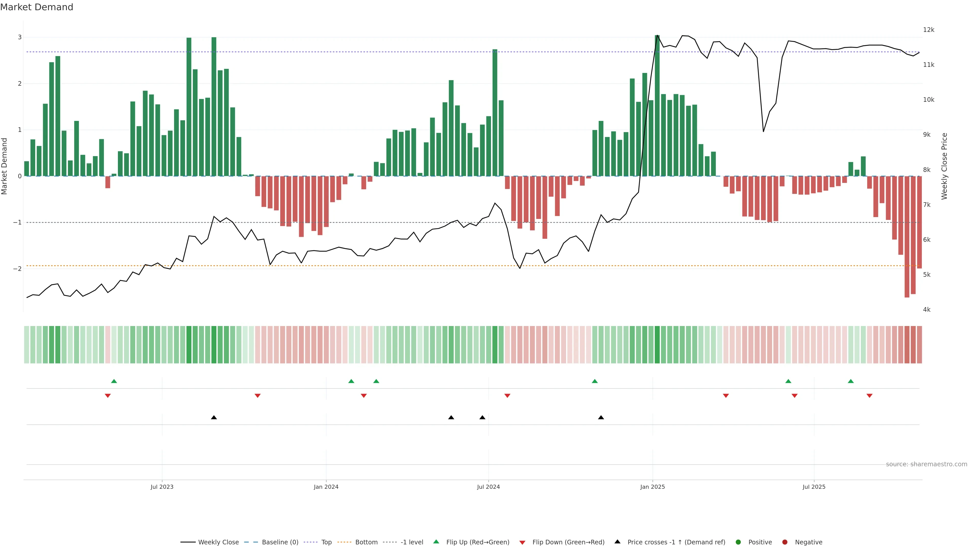Click the Market Demand chart title
Viewport: 980px width, 551px height.
pyautogui.click(x=36, y=7)
